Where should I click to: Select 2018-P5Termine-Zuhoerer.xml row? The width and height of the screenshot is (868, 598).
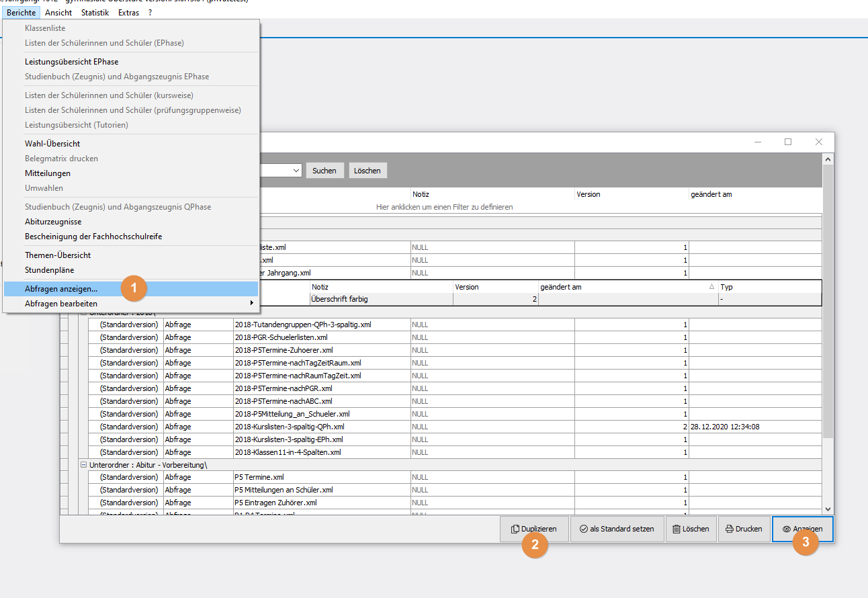[454, 350]
